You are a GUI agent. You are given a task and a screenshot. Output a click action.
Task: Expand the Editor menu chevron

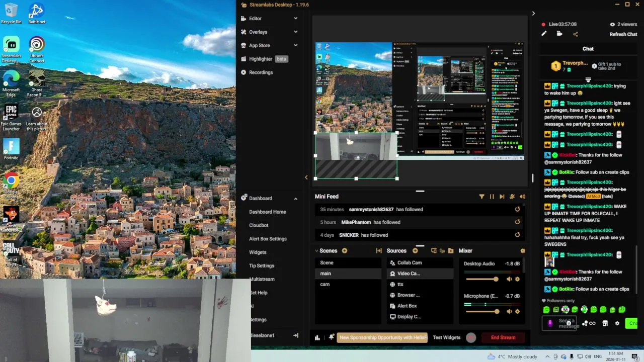coord(295,19)
